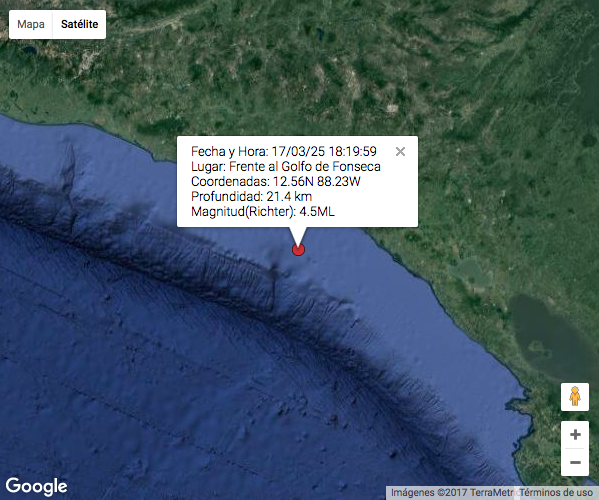The image size is (599, 500).
Task: Click the large dark lake on the right
Action: (550, 336)
